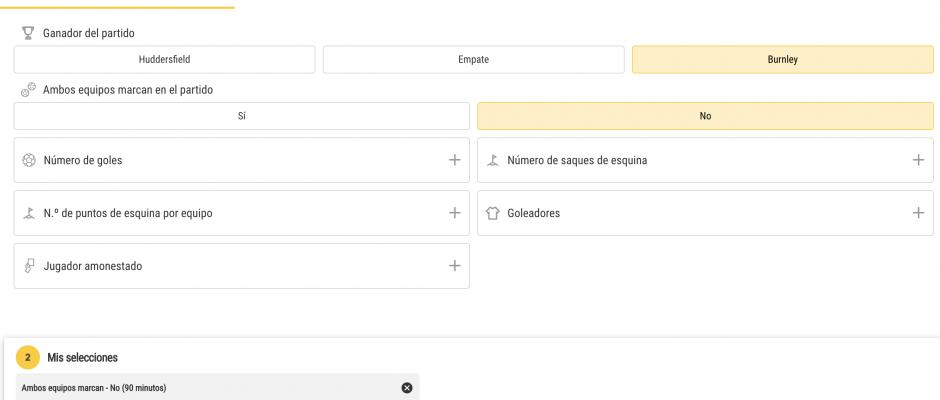The height and width of the screenshot is (400, 940).
Task: Click the dice icon beside Ambos equipos marcan
Action: point(28,90)
